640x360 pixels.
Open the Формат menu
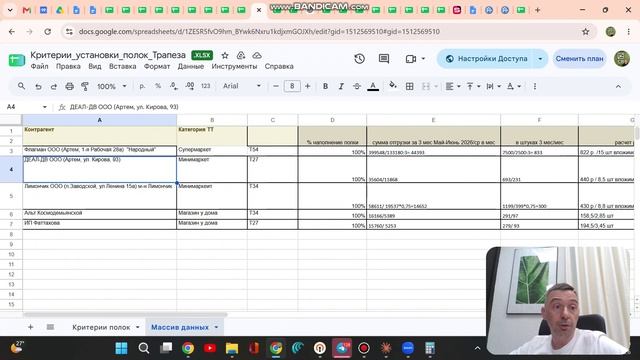point(157,66)
